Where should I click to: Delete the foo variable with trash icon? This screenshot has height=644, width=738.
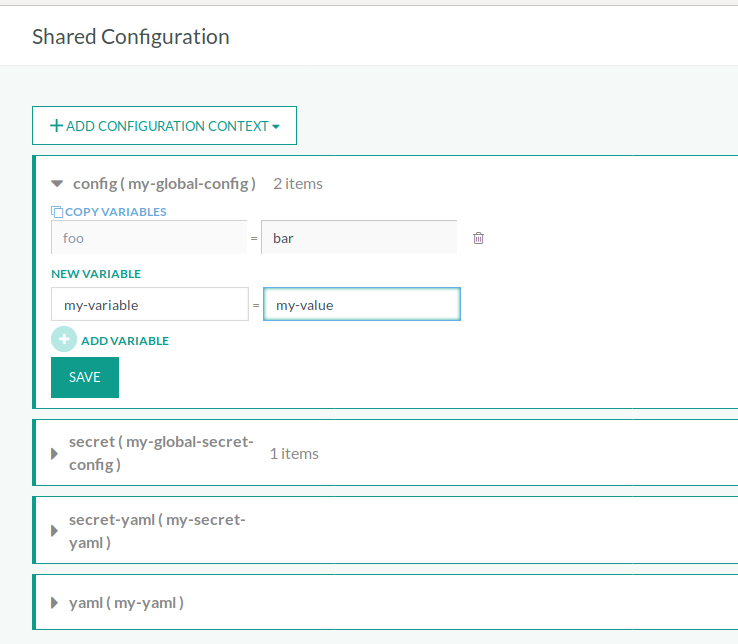point(478,238)
